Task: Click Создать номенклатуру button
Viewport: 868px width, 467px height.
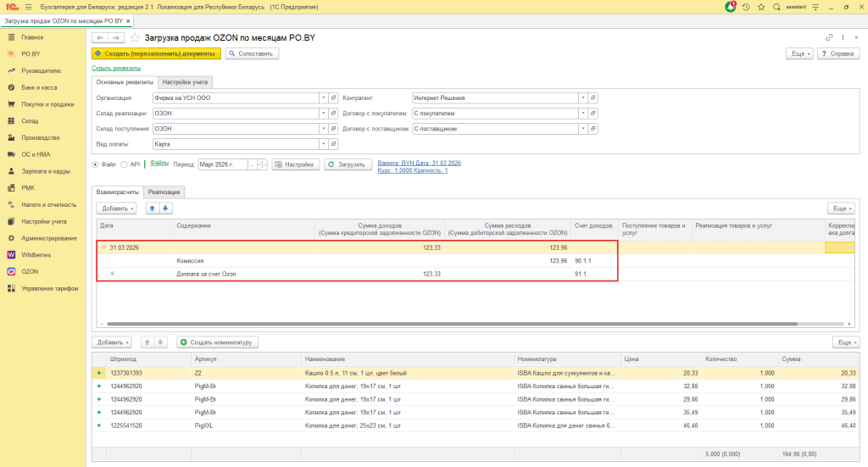Action: [217, 342]
